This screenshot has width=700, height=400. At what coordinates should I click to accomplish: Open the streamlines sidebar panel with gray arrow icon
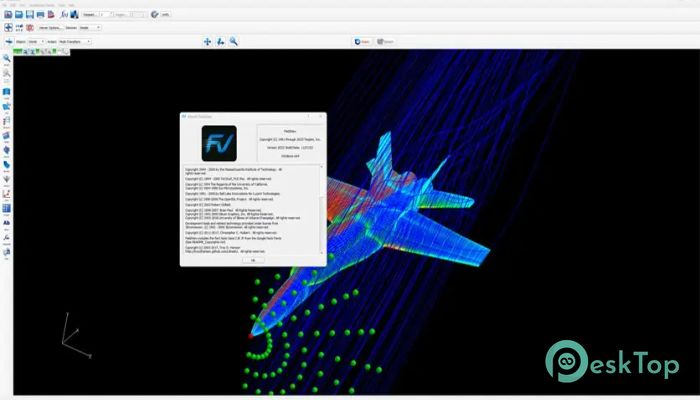[x=6, y=179]
